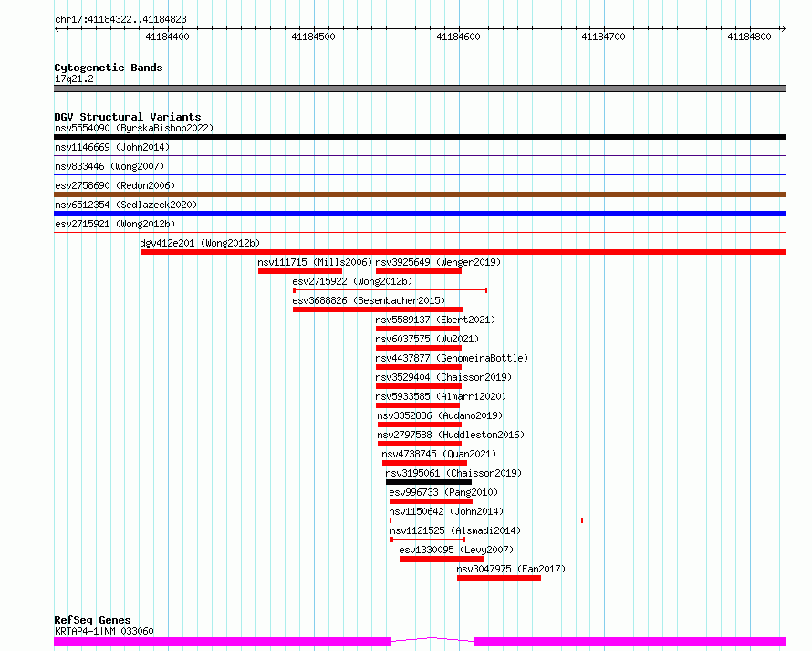Click ruler position 41184400
Image resolution: width=812 pixels, height=651 pixels.
167,37
